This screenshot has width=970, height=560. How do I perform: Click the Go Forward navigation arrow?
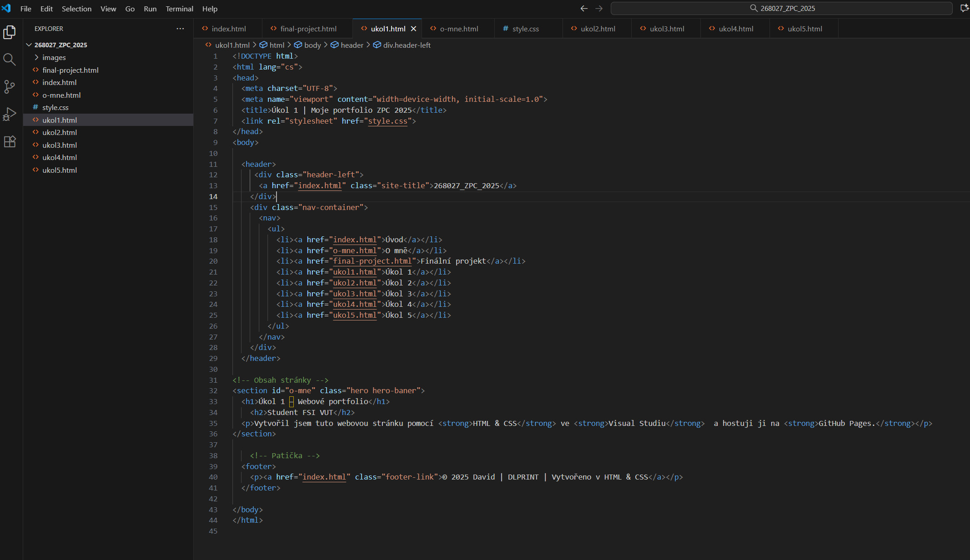click(599, 9)
